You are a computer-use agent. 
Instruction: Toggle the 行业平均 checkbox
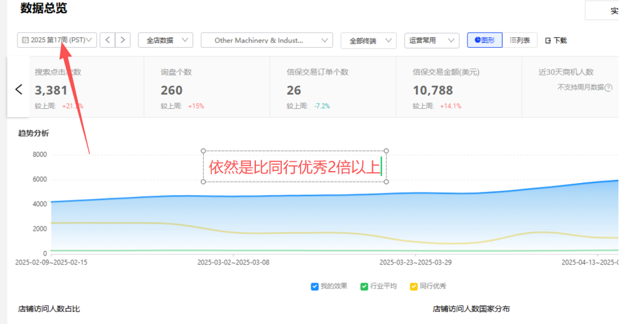point(364,286)
